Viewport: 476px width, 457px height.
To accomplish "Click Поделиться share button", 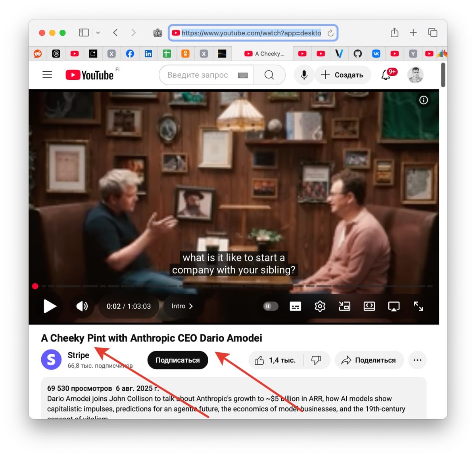I will point(369,360).
